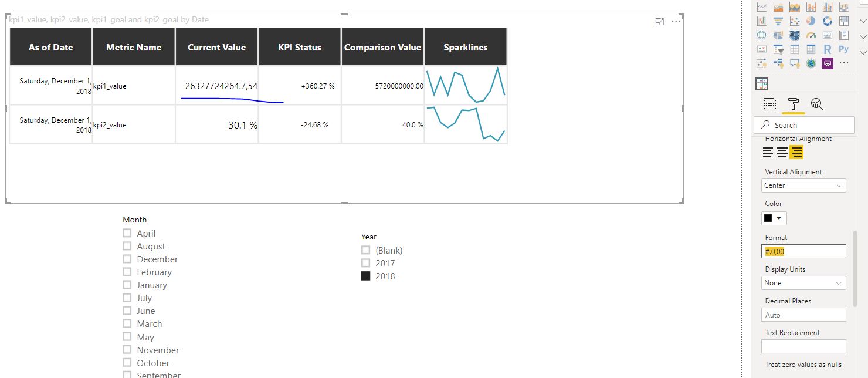Select the decomposition tree visualization
The height and width of the screenshot is (378, 868).
tap(778, 63)
